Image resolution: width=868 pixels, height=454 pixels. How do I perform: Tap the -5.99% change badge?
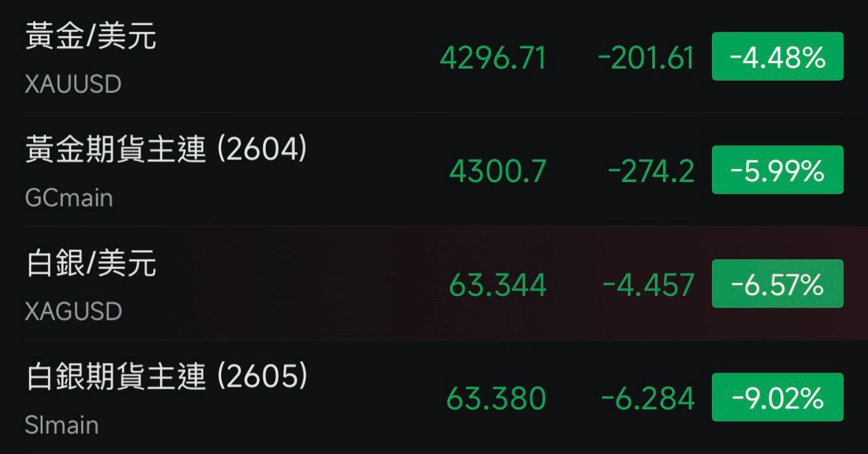point(777,170)
